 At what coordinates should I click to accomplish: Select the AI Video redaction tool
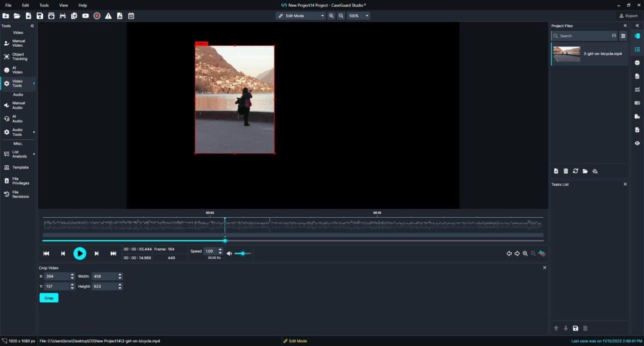18,69
